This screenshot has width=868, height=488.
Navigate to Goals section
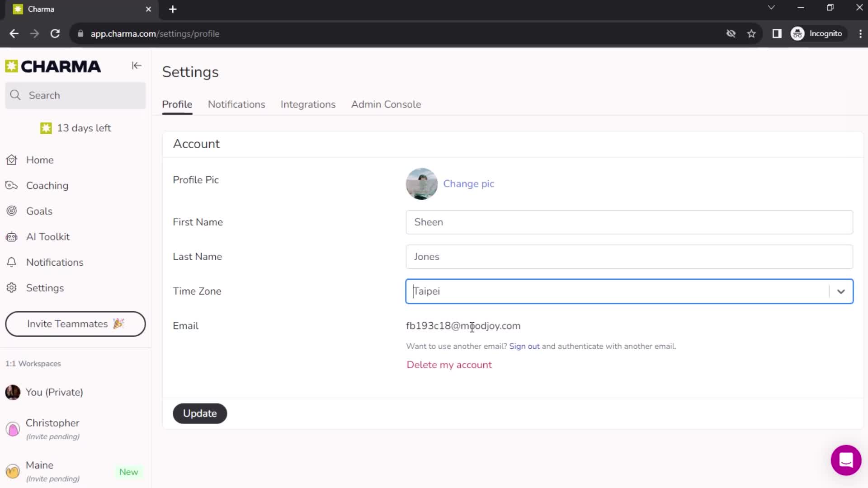(39, 211)
